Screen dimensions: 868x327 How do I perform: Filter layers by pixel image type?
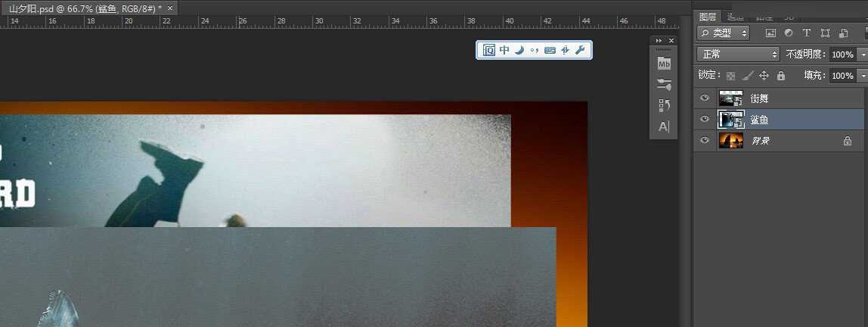tap(770, 33)
